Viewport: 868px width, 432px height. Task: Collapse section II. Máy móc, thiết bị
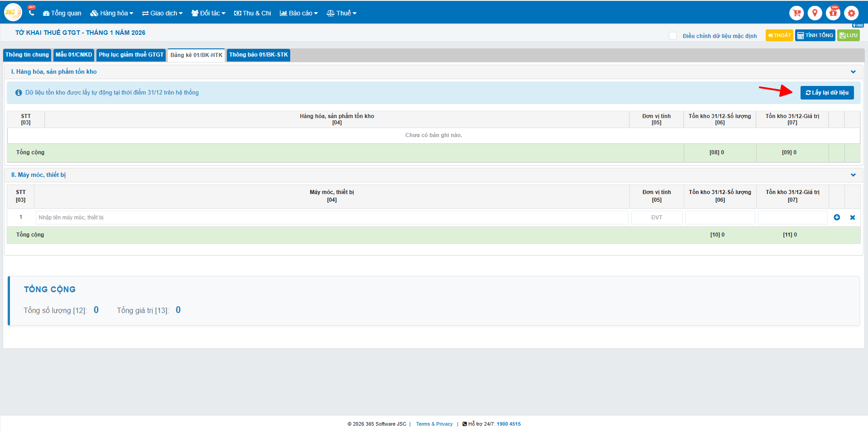[853, 175]
